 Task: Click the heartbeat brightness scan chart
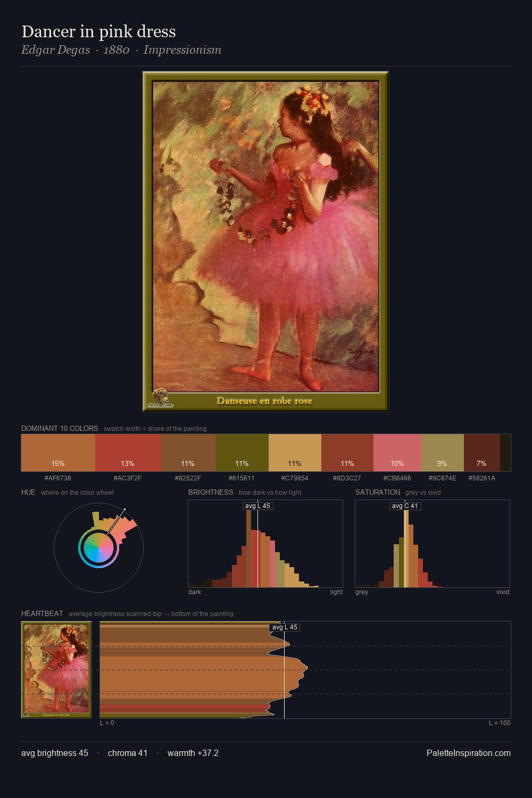pos(305,670)
